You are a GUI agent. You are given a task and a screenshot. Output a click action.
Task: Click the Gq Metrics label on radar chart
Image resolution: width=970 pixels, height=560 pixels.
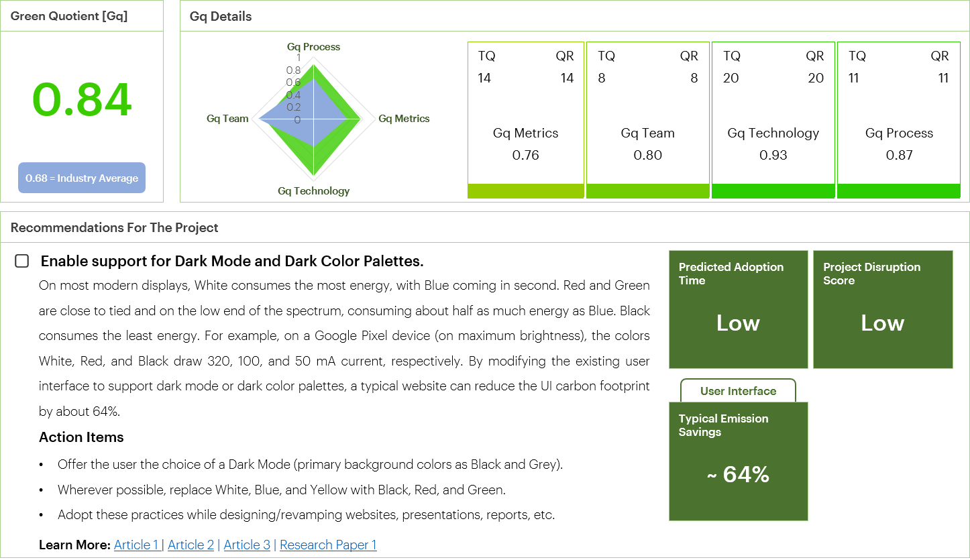[404, 119]
